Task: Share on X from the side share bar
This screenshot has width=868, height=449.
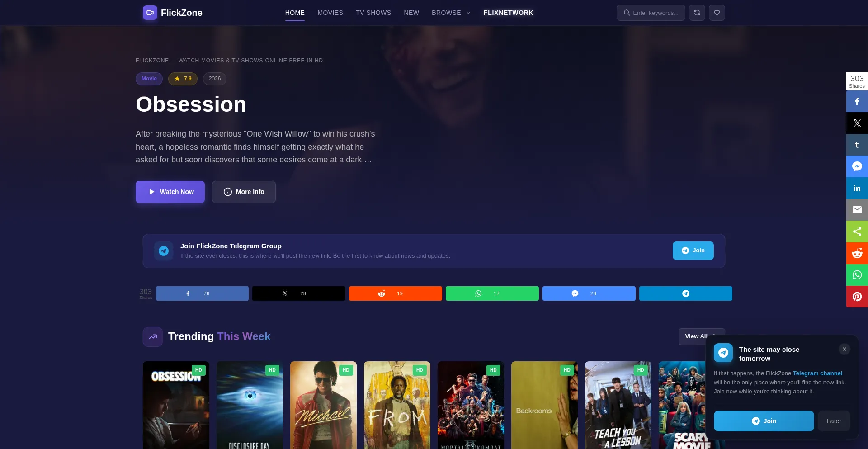Action: pos(857,123)
